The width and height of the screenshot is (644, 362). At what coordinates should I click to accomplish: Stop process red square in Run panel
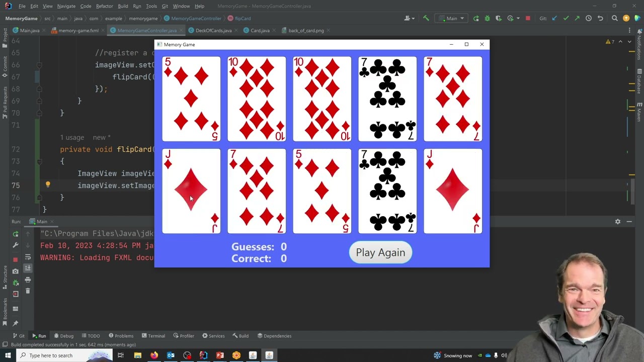point(16,259)
